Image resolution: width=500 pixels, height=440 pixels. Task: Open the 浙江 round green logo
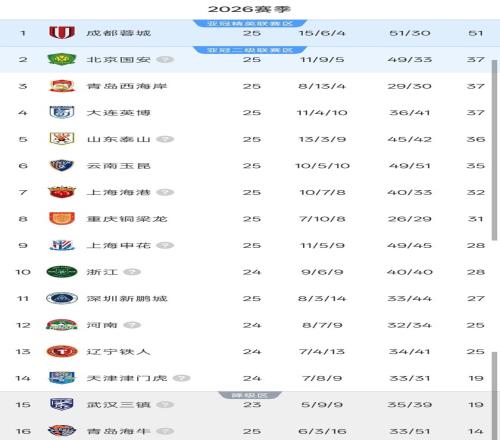[62, 272]
